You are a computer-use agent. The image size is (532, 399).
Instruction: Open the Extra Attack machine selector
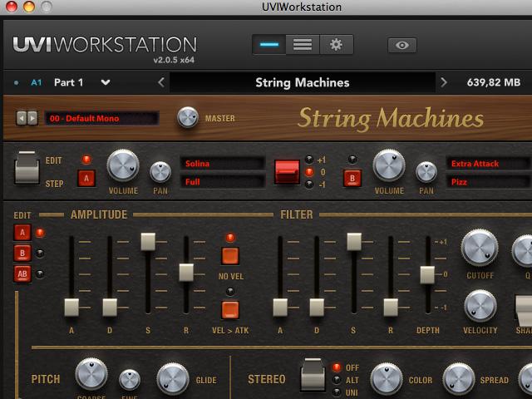489,164
